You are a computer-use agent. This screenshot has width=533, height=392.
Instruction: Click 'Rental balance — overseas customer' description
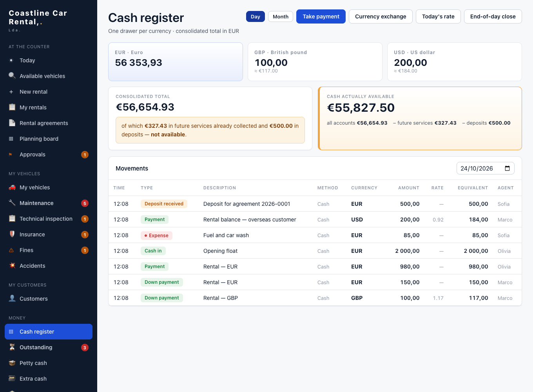click(x=250, y=220)
